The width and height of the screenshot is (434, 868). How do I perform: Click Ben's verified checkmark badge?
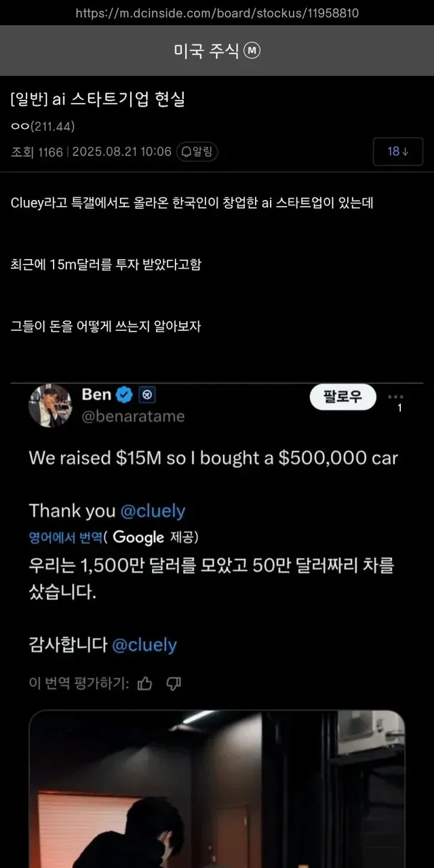(x=125, y=394)
